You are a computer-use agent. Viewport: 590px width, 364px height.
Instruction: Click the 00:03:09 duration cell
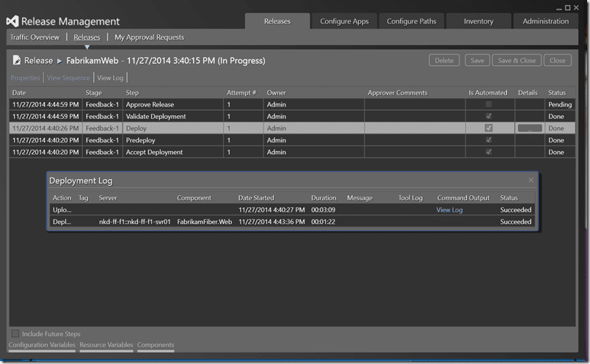323,210
